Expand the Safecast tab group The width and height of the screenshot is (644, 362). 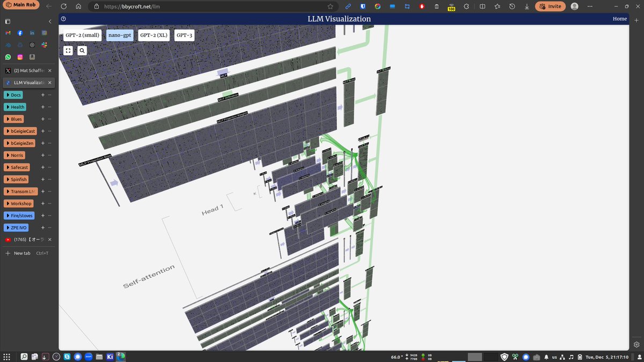17,167
